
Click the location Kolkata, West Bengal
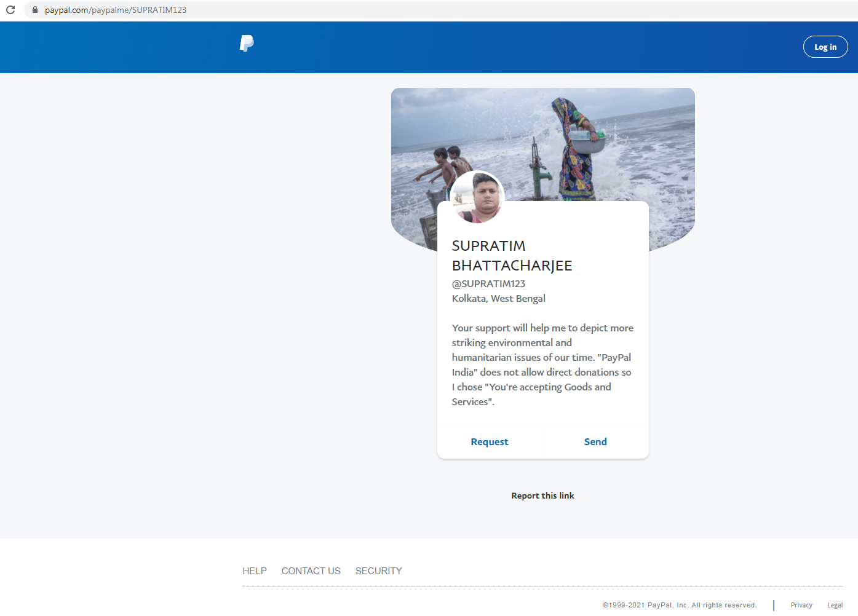click(499, 298)
